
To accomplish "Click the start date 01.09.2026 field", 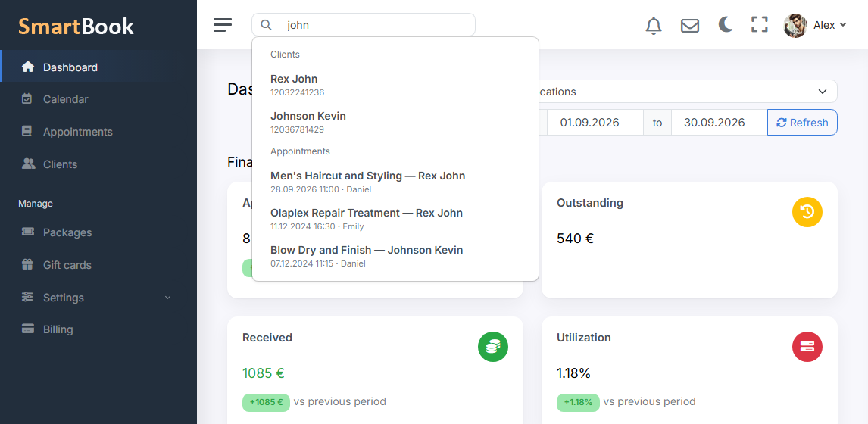I will pyautogui.click(x=595, y=123).
